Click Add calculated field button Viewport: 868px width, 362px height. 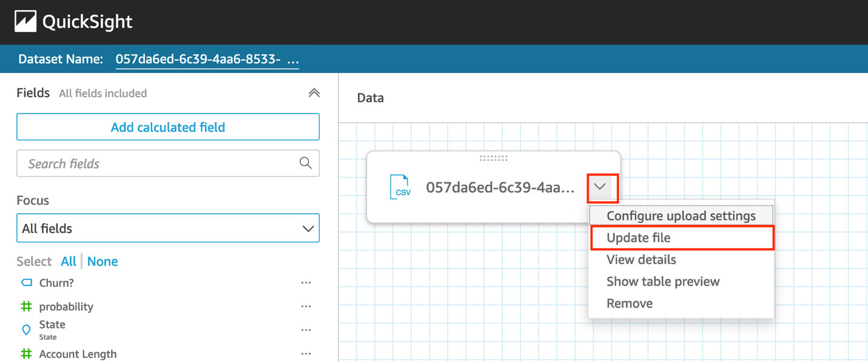pyautogui.click(x=168, y=127)
